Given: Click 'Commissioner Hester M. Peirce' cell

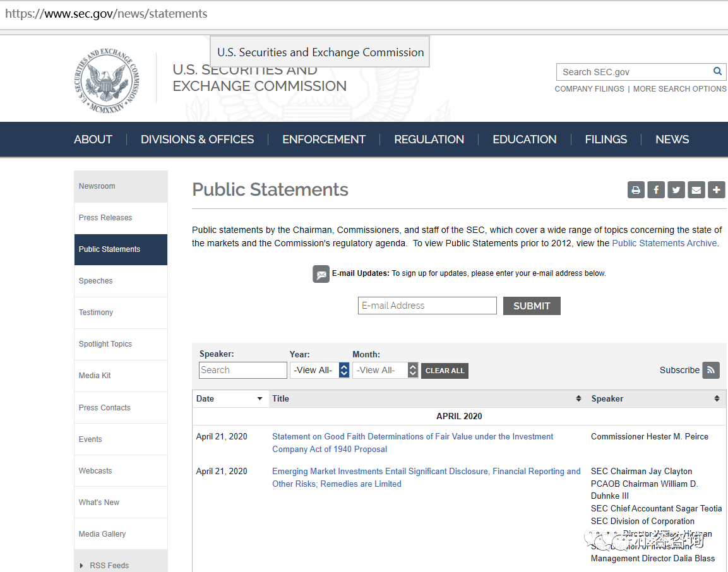Looking at the screenshot, I should coord(650,436).
